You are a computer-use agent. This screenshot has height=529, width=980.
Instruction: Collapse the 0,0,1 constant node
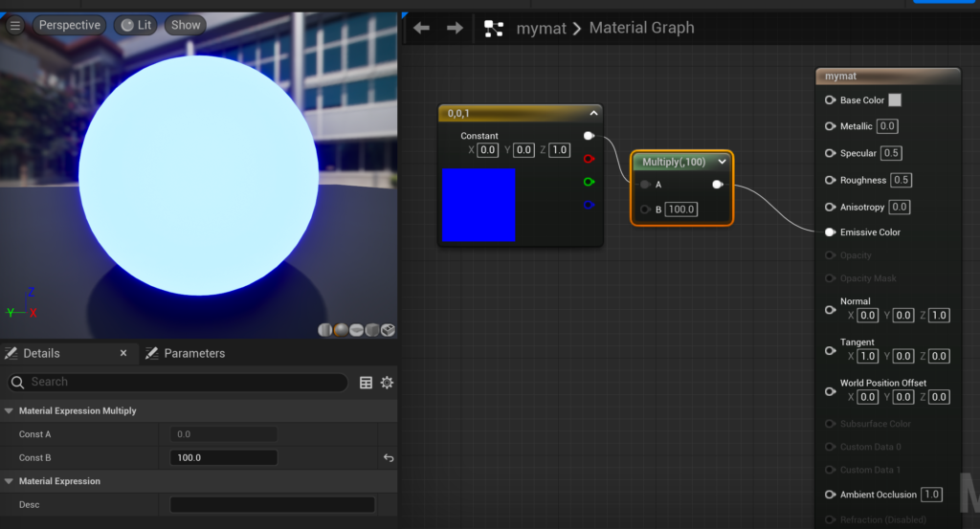click(x=593, y=113)
